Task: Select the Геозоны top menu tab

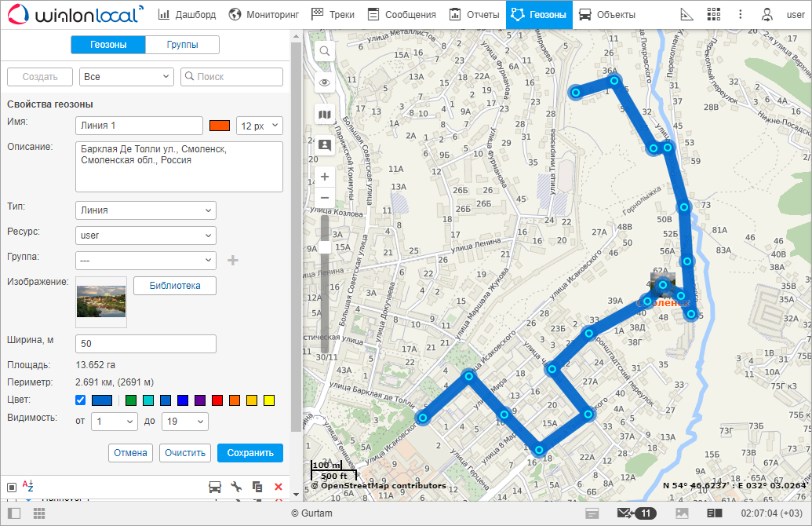Action: pos(539,14)
